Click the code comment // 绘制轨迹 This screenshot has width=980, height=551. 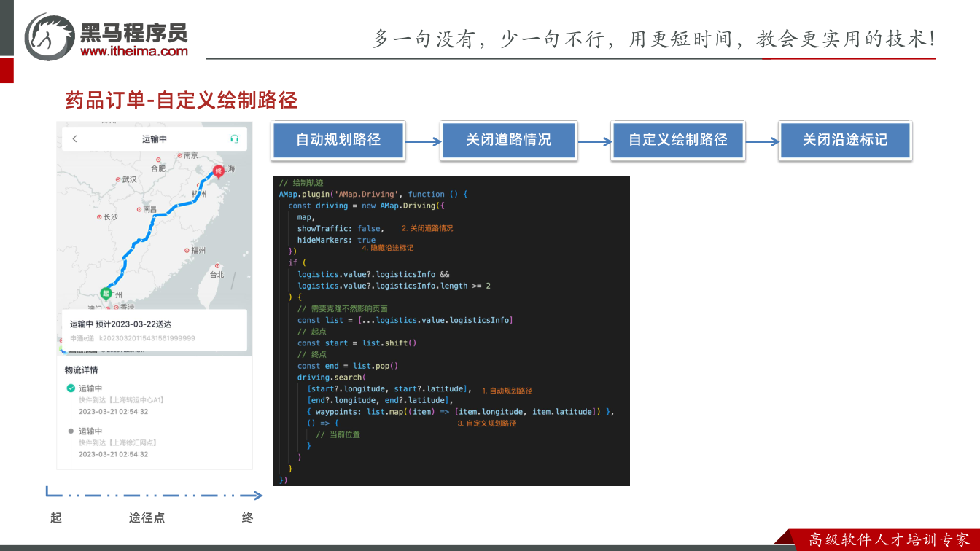301,183
